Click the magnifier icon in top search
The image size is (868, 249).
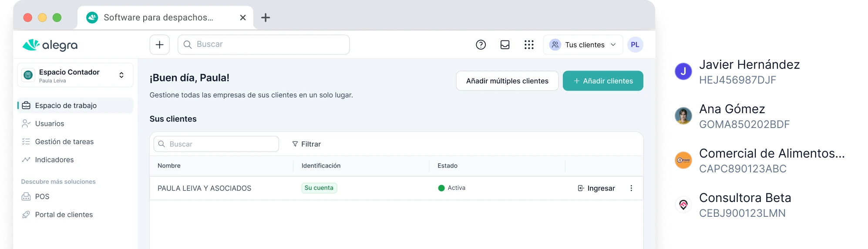[x=188, y=44]
